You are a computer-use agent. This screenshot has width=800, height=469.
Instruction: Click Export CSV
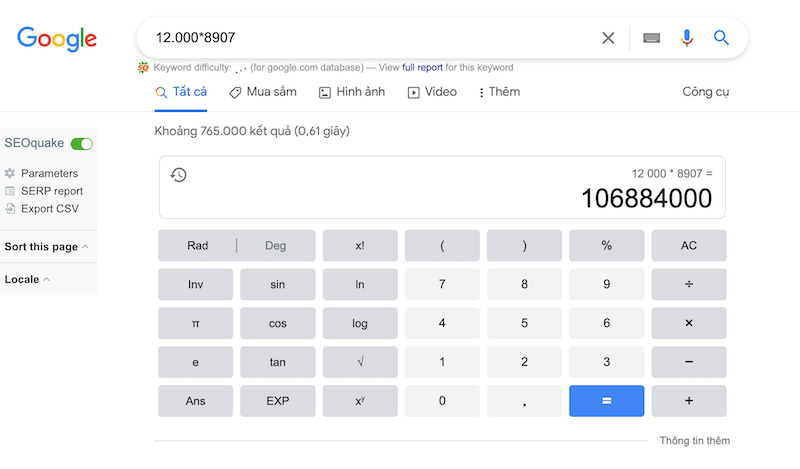coord(49,208)
